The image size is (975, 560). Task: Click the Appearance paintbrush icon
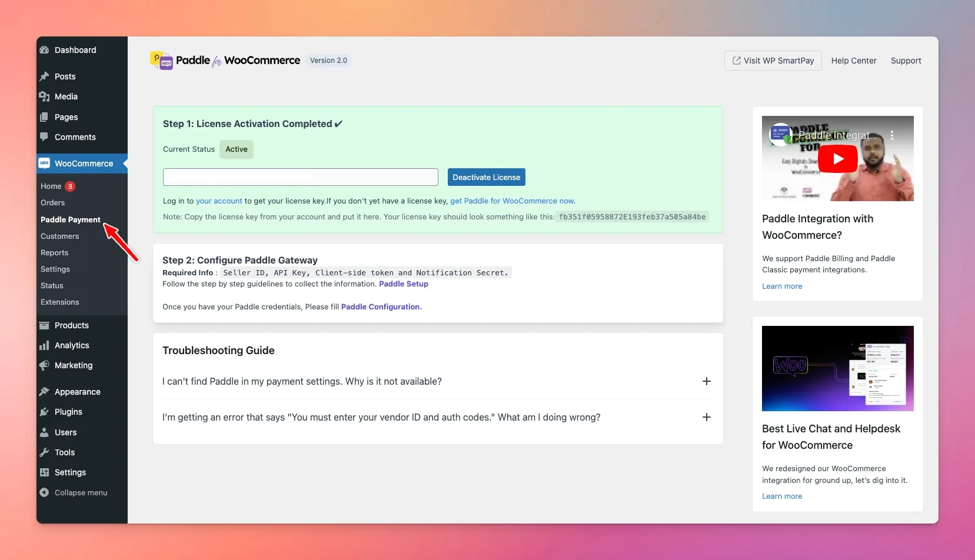point(44,392)
